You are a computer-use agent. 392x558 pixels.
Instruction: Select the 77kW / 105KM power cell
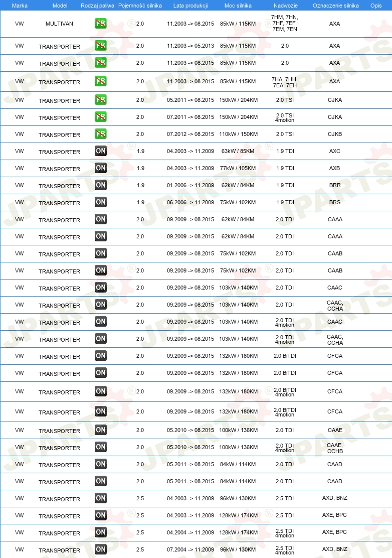coord(238,168)
